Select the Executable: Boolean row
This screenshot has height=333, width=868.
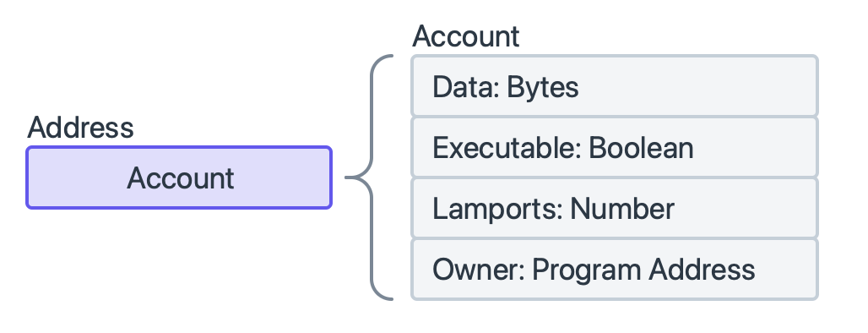click(x=615, y=147)
